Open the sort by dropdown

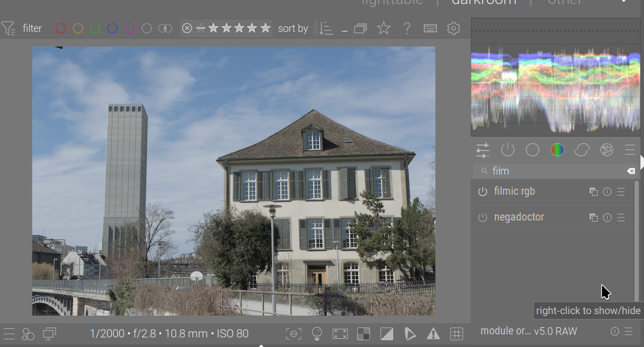pos(315,28)
